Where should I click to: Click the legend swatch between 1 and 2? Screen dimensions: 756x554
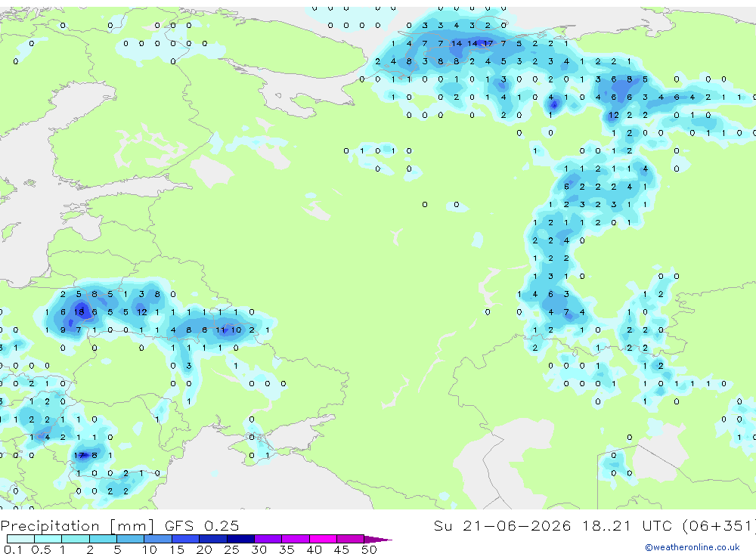tap(76, 539)
